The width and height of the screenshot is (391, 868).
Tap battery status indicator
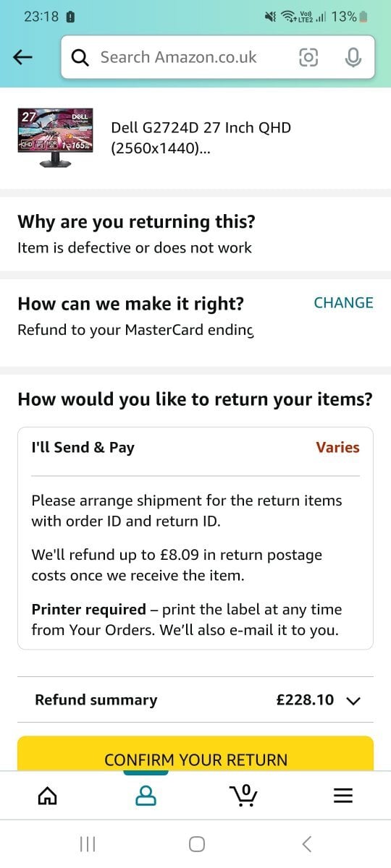tap(364, 16)
